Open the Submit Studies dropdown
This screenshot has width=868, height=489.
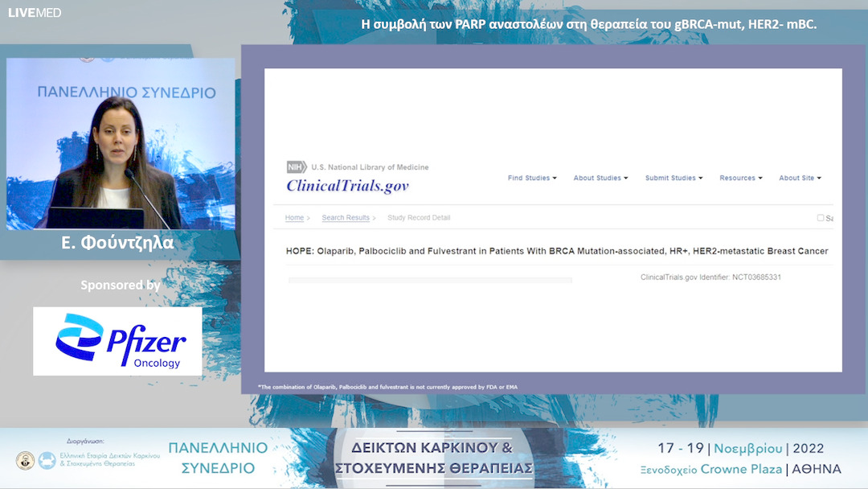click(x=673, y=177)
